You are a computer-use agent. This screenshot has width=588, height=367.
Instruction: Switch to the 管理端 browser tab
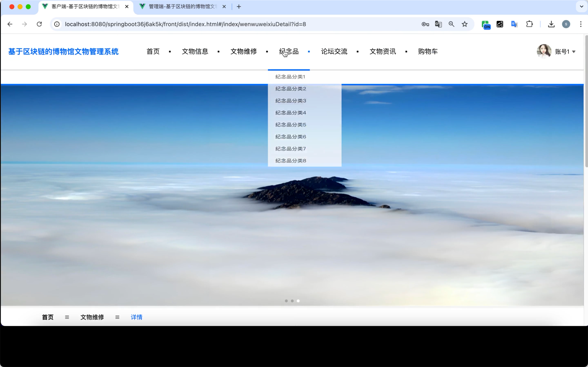182,7
